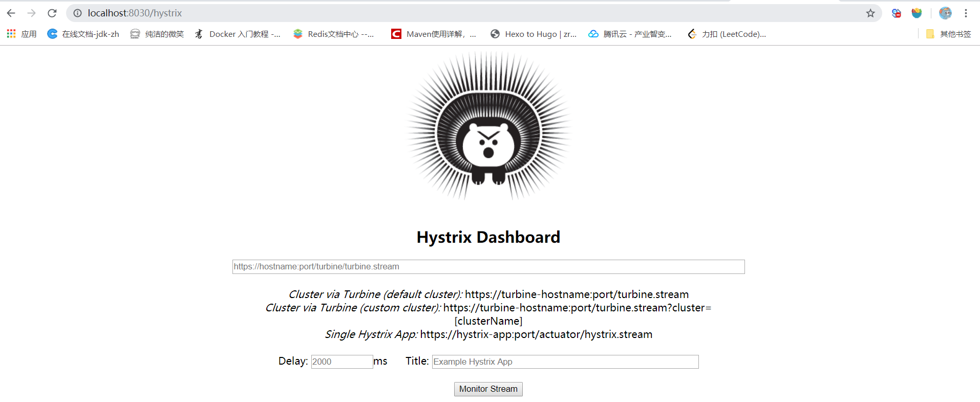Start monitoring with Monitor Stream button
The height and width of the screenshot is (402, 980).
pyautogui.click(x=488, y=389)
